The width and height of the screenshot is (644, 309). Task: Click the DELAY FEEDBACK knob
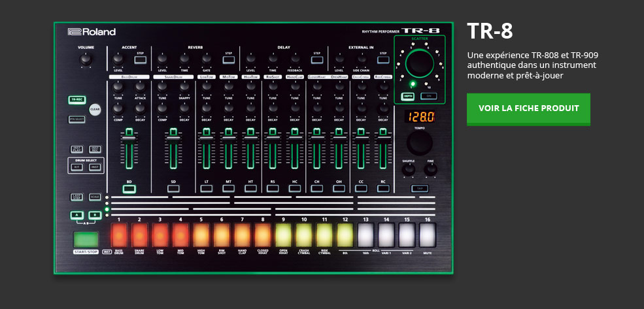point(294,59)
